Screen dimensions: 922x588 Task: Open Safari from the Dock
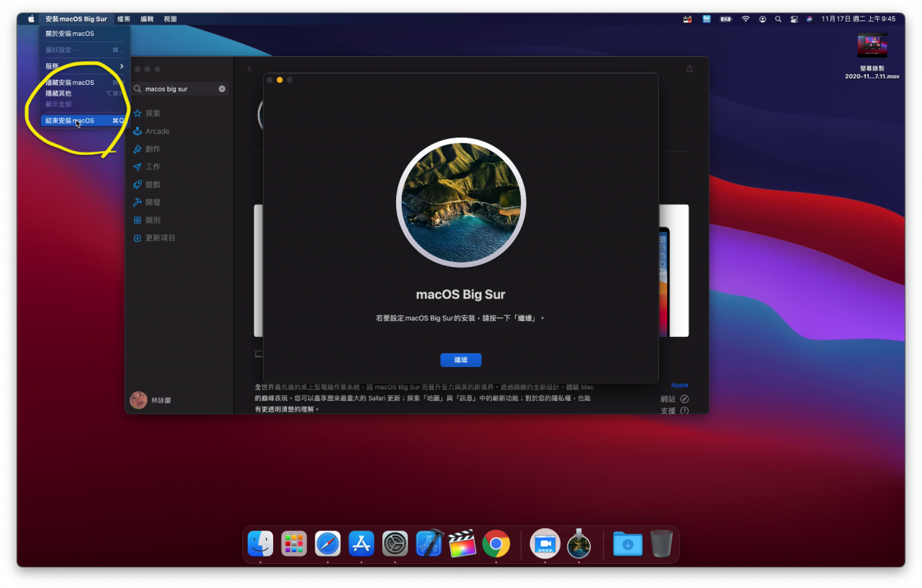[x=328, y=543]
